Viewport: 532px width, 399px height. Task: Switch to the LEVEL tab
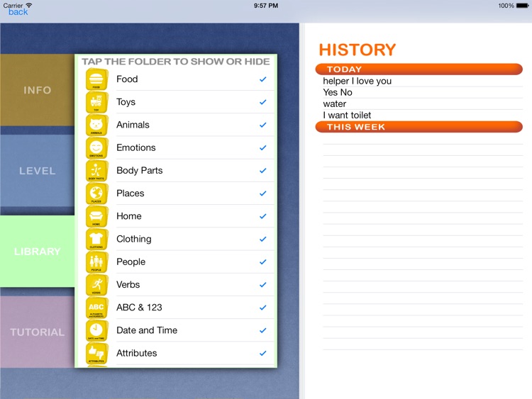pyautogui.click(x=38, y=171)
